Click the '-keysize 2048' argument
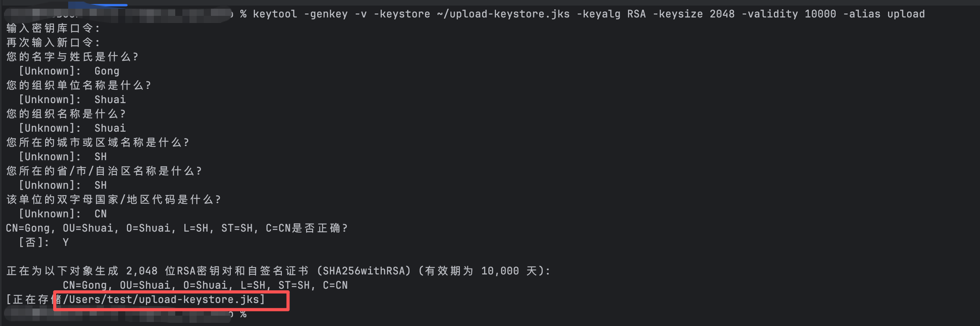980x326 pixels. [693, 14]
